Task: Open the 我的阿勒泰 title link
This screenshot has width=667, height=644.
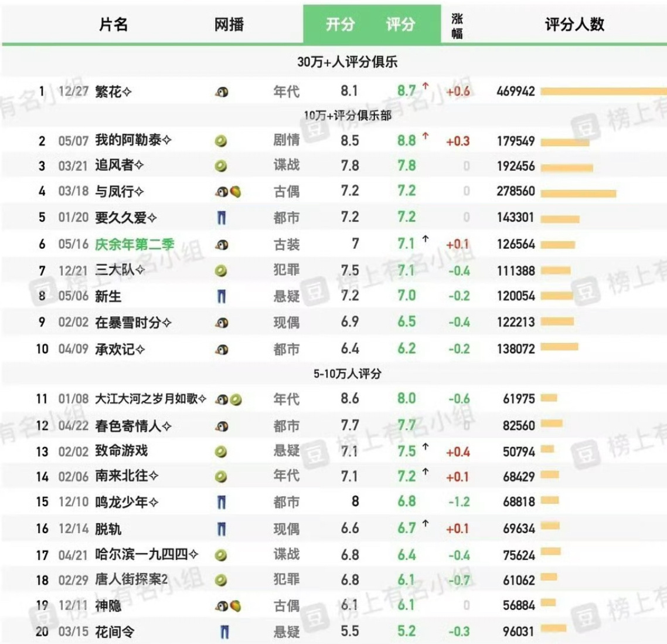Action: tap(132, 140)
